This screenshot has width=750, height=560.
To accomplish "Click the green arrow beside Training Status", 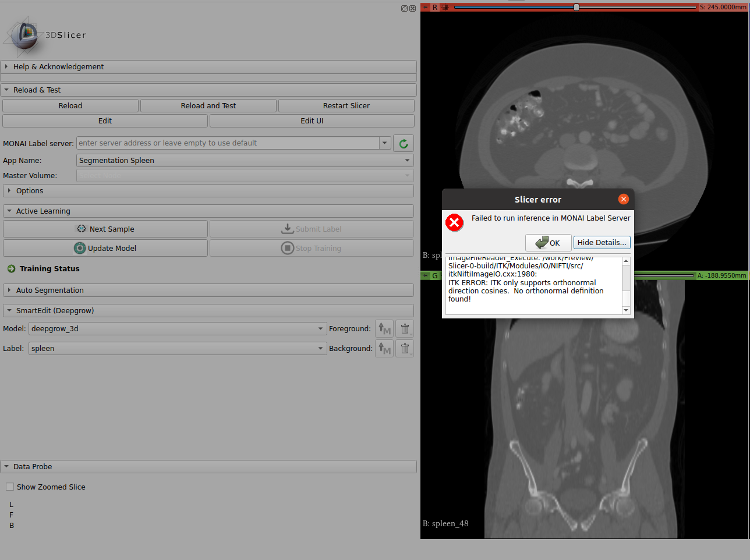I will [x=10, y=268].
